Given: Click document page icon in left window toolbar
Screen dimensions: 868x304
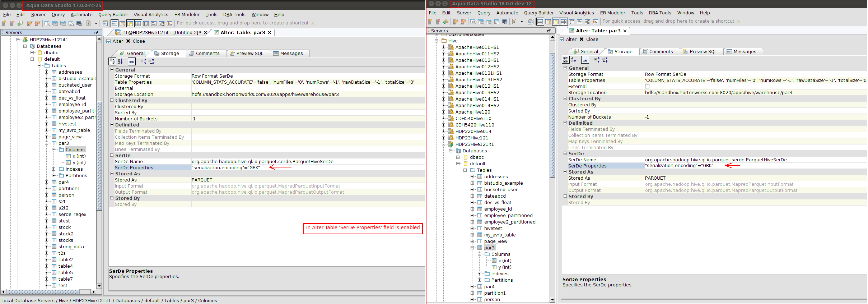Looking at the screenshot, I should (88, 23).
